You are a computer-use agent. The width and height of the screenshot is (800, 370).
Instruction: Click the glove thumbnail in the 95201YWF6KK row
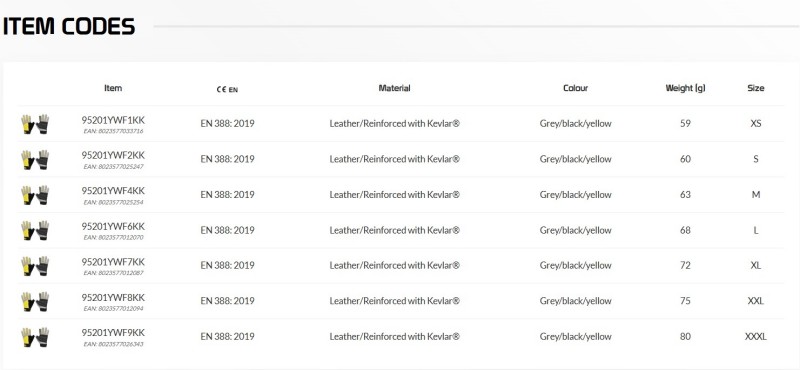click(35, 231)
